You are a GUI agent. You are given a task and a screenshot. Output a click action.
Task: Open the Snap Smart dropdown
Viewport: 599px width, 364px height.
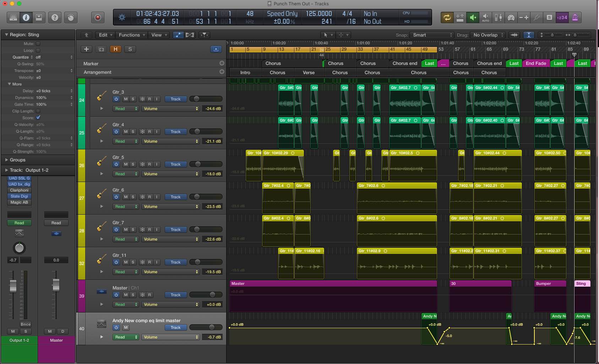tap(431, 35)
